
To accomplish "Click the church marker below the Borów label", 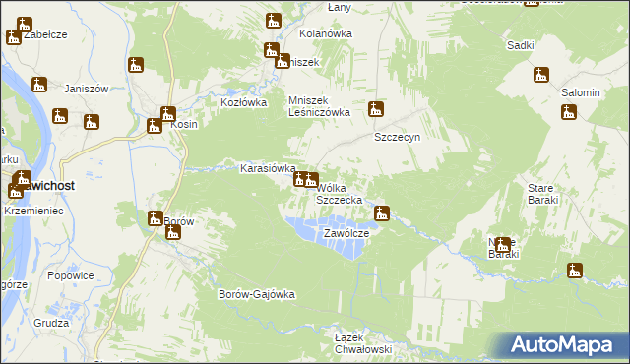I will [173, 232].
